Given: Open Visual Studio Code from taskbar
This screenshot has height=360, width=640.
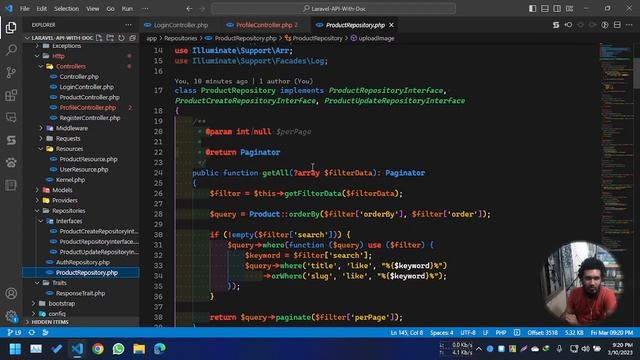Looking at the screenshot, I should tap(77, 349).
